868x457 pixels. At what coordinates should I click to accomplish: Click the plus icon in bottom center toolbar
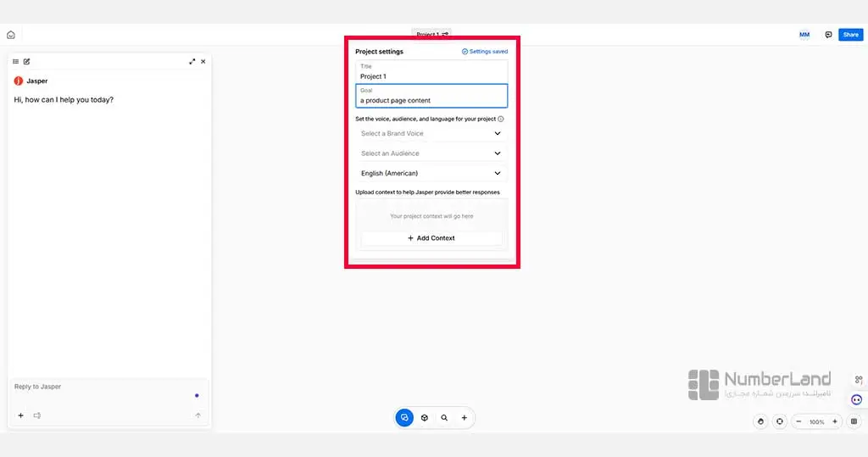tap(464, 418)
